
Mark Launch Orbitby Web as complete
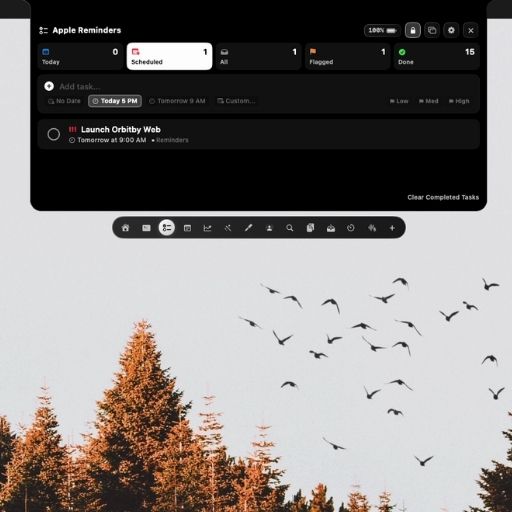pyautogui.click(x=54, y=134)
